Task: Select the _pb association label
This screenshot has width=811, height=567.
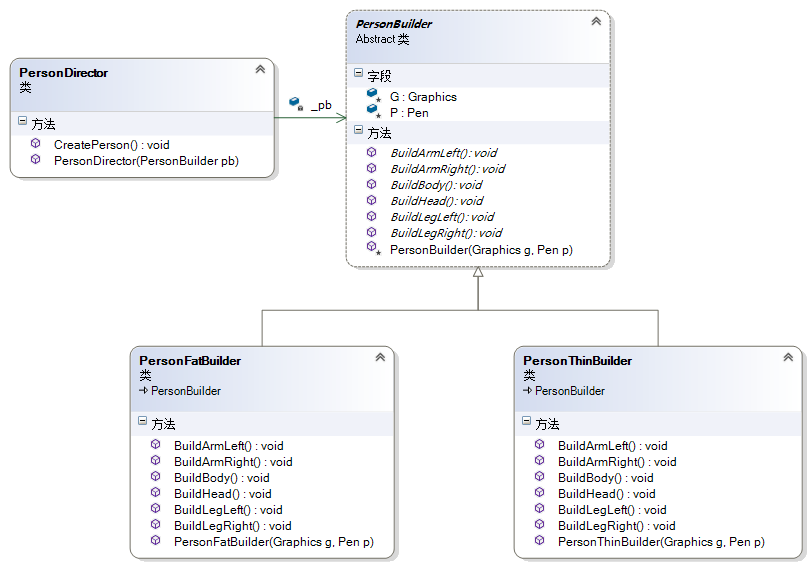Action: 321,105
